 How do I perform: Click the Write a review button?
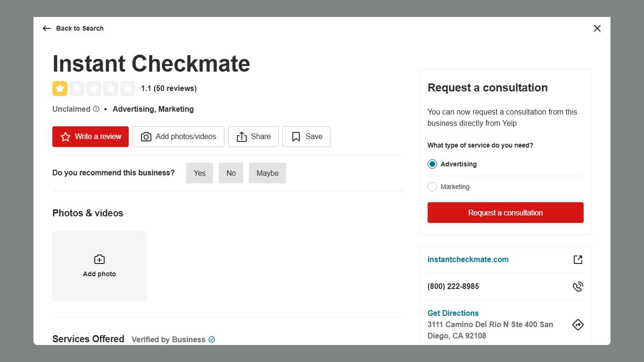coord(91,137)
